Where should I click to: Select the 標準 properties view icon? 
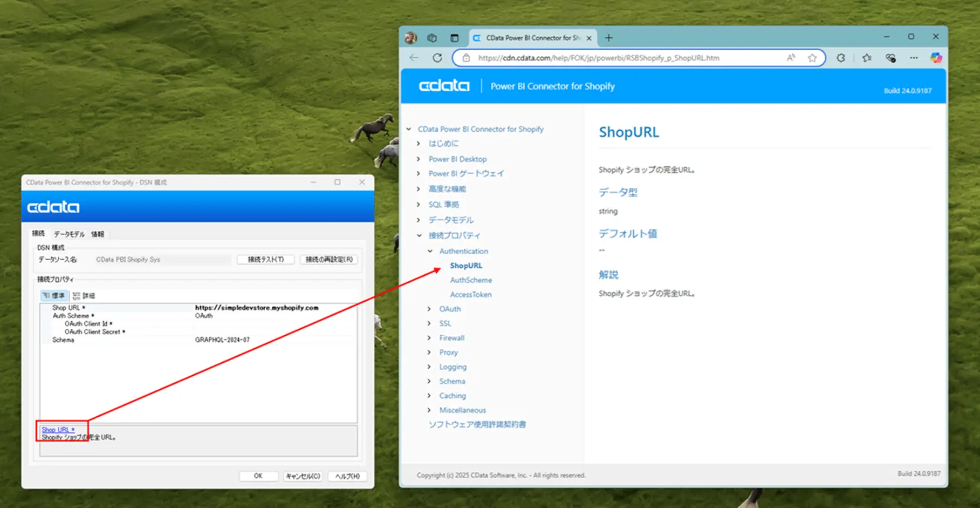53,295
